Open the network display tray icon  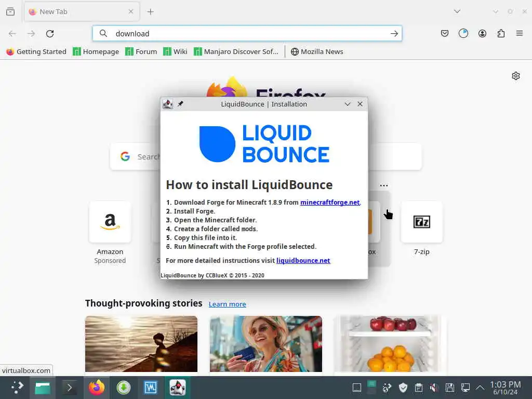(x=465, y=388)
